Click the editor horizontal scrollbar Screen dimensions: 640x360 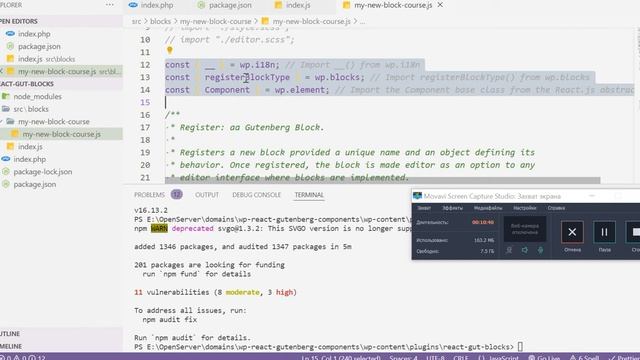(382, 180)
